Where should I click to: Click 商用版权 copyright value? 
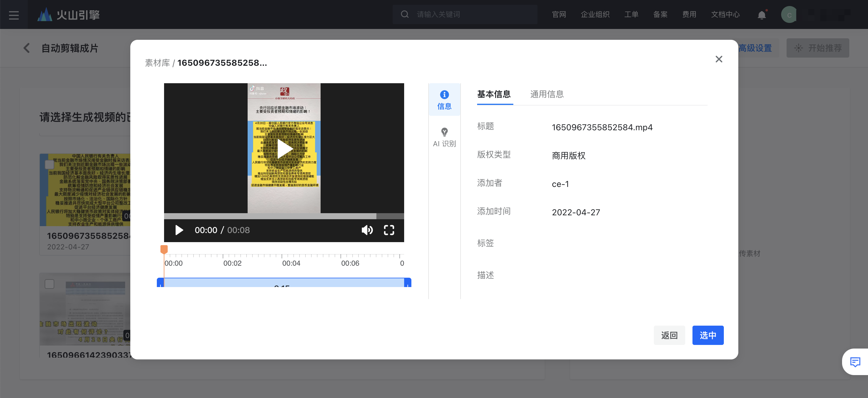tap(569, 156)
